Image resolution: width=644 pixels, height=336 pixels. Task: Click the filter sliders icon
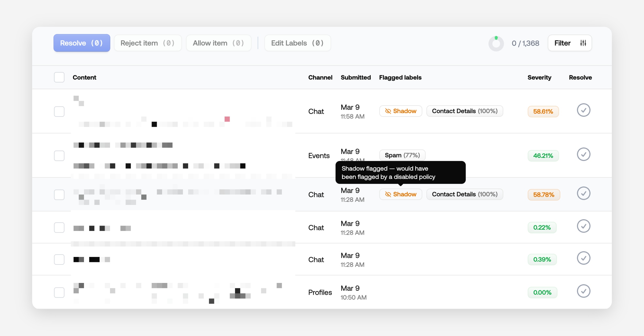pos(583,43)
